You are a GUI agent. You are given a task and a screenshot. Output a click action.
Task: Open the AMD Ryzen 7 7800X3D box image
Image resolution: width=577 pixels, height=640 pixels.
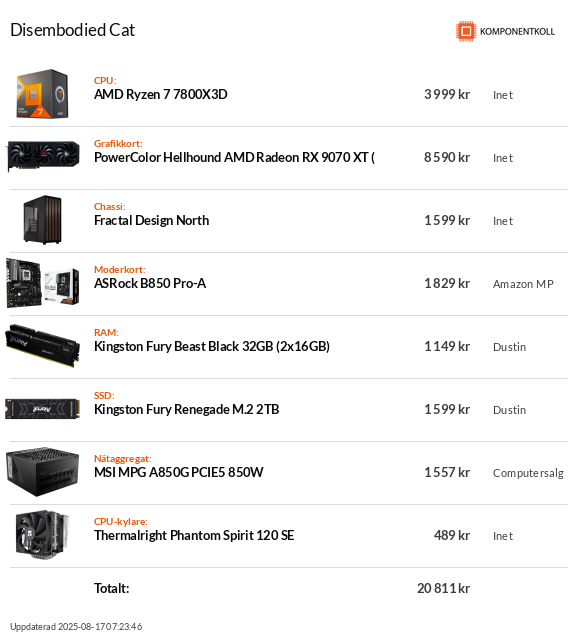pyautogui.click(x=42, y=94)
